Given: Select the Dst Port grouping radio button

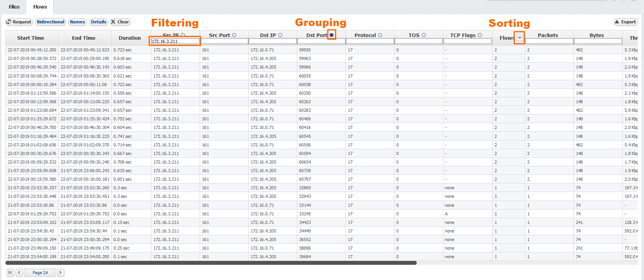Looking at the screenshot, I should 332,35.
